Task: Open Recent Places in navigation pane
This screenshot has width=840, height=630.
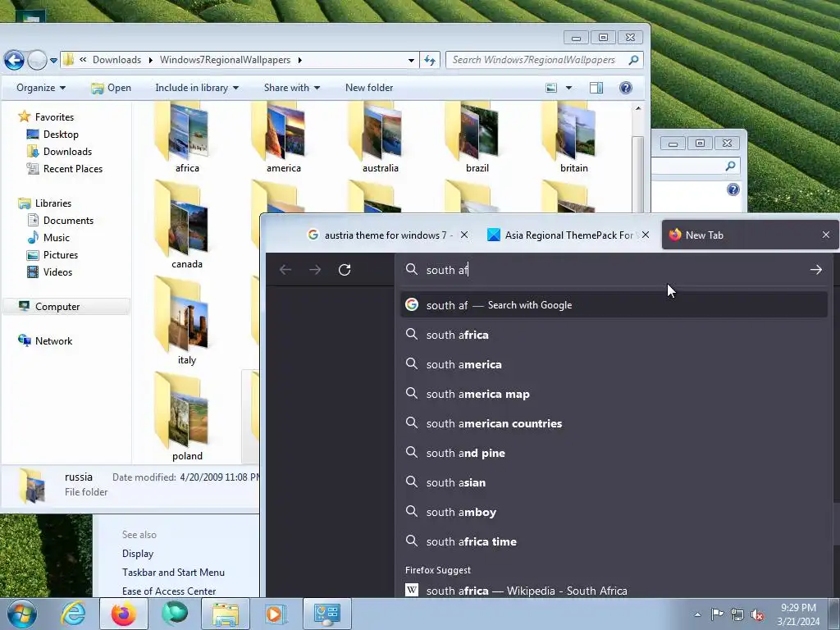Action: pos(64,169)
